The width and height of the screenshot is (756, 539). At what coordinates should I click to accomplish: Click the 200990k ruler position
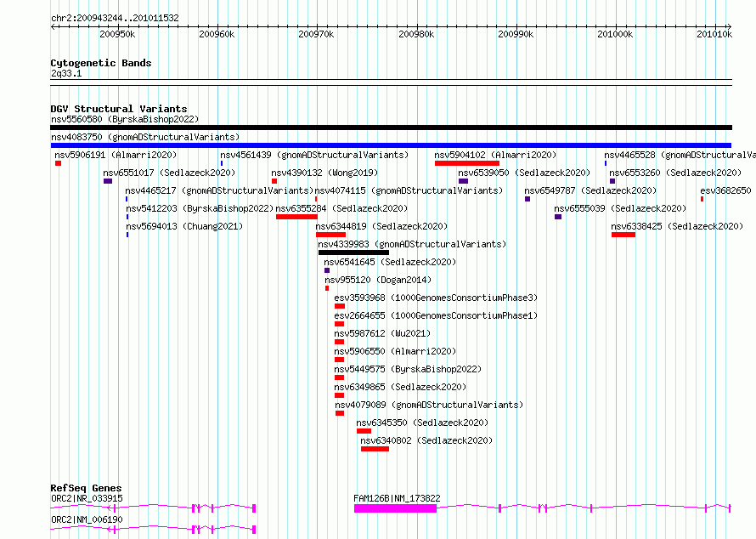516,34
